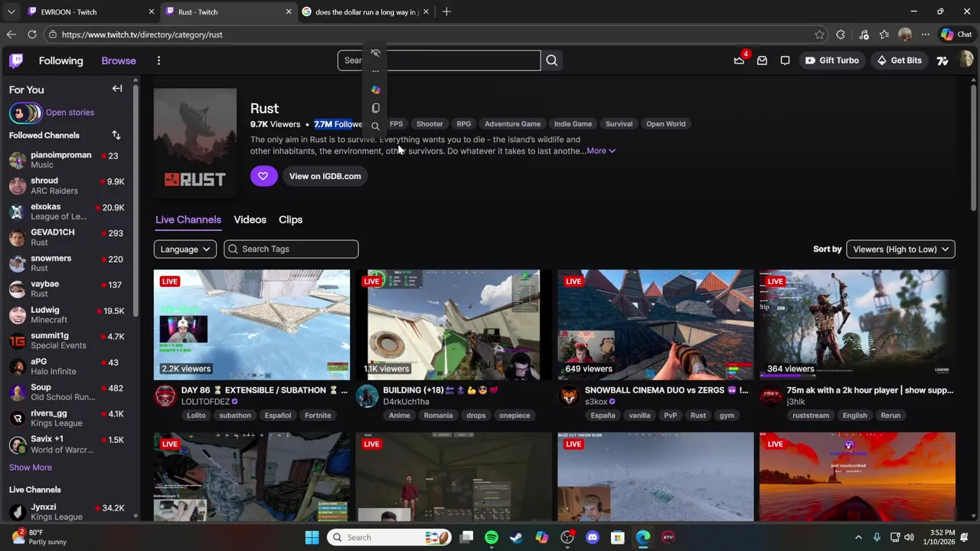Select pianoimproman in followed channels
980x551 pixels.
(67, 160)
